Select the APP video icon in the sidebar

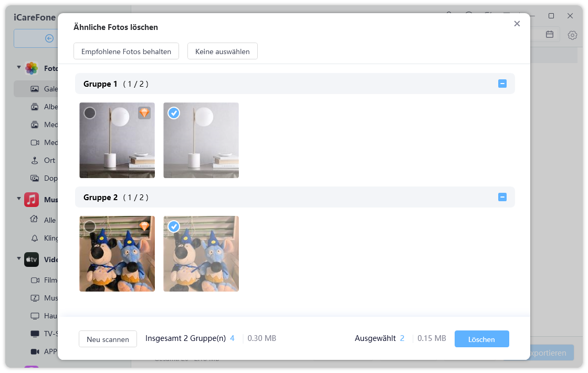point(35,351)
